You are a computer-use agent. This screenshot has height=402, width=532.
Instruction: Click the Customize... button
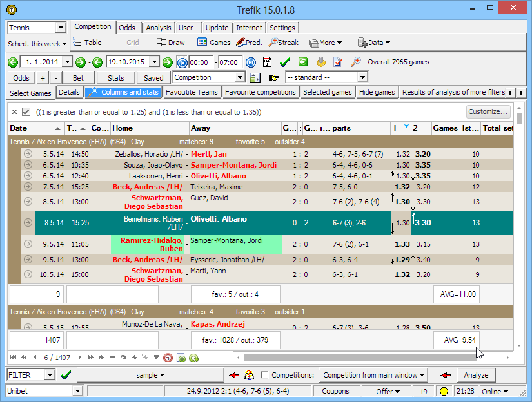click(488, 111)
